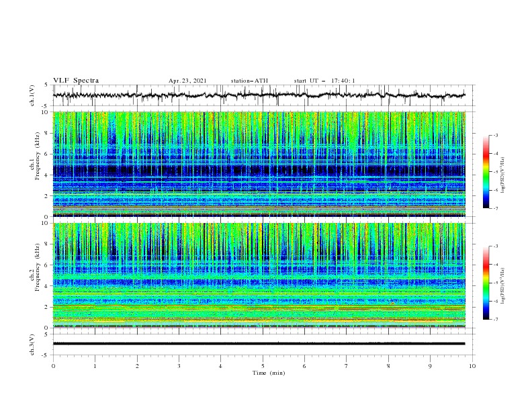Select the "Time (min)" x-axis label
This screenshot has height=411, width=532.
269,373
